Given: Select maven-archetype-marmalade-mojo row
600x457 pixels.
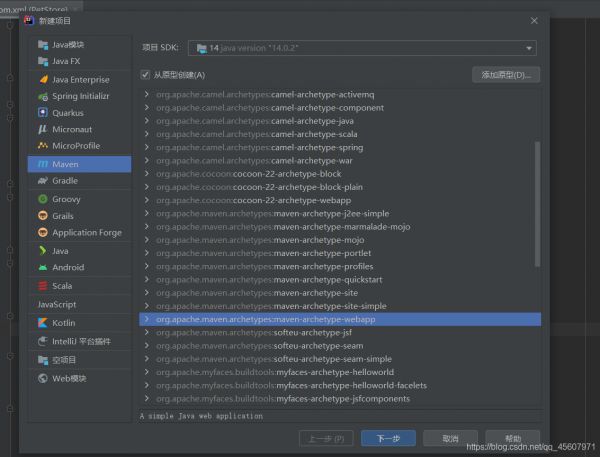Looking at the screenshot, I should click(x=340, y=227).
